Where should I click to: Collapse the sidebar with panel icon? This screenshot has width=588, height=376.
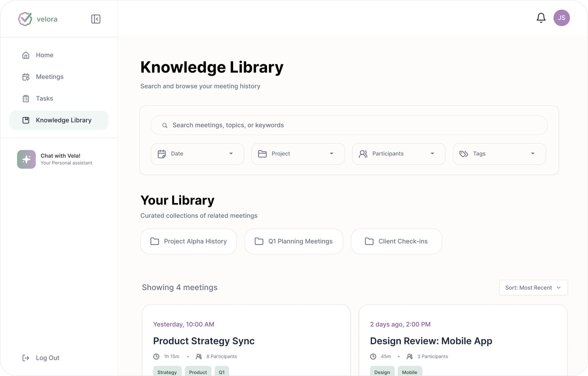coord(96,19)
